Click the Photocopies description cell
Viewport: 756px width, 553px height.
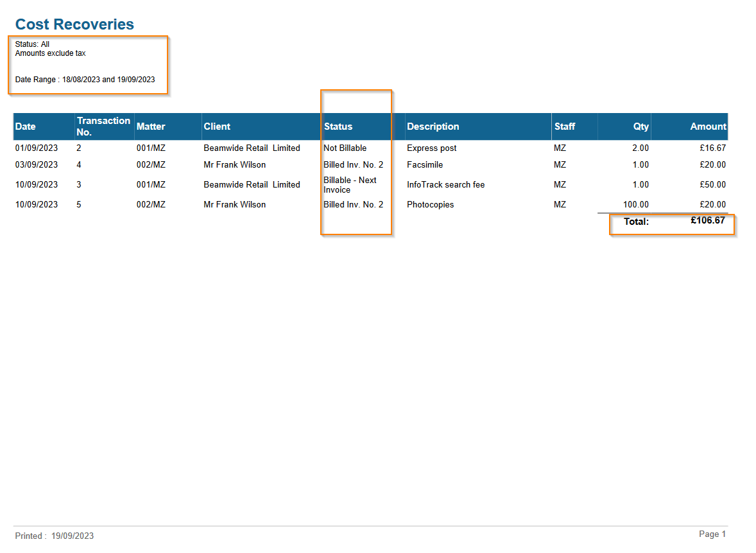click(x=430, y=204)
